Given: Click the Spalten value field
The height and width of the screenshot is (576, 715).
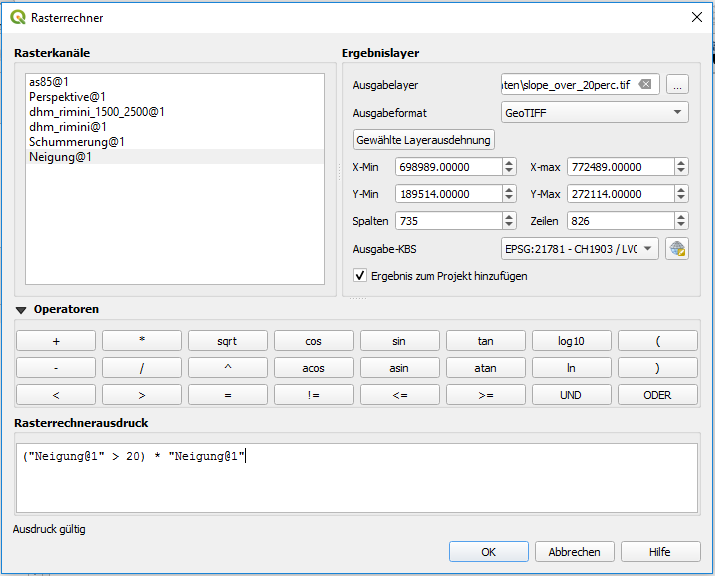Looking at the screenshot, I should (x=447, y=221).
